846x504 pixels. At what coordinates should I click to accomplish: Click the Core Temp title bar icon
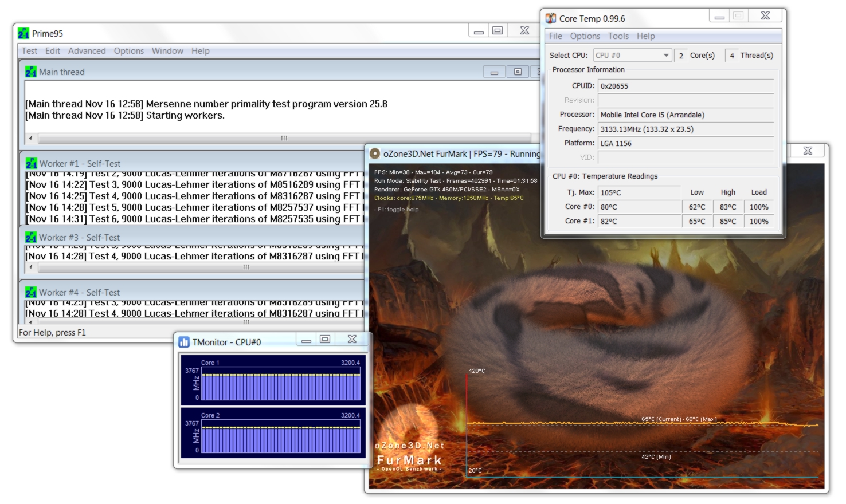[551, 18]
